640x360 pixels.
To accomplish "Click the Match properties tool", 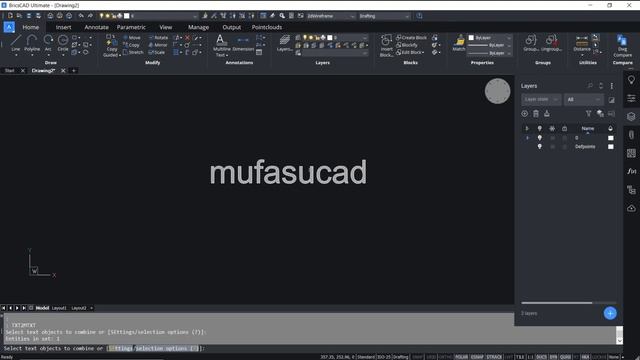I will [459, 43].
